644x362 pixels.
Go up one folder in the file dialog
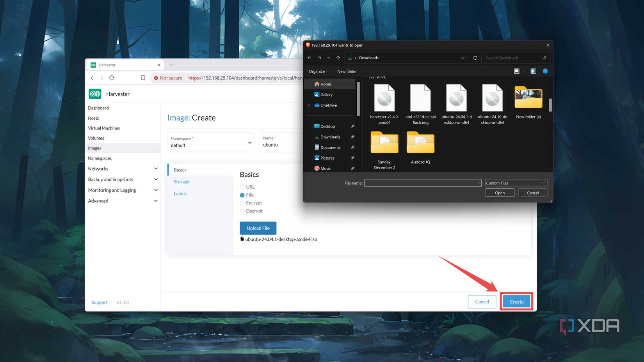pos(338,58)
